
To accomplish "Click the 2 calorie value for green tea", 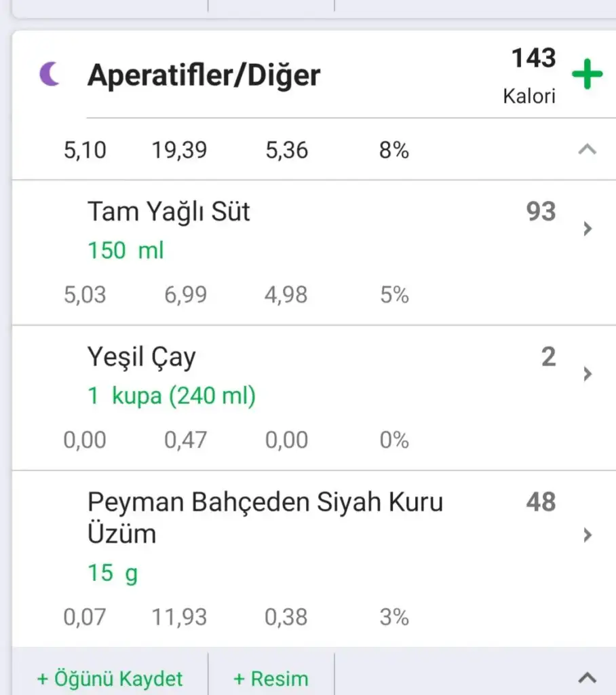I will coord(548,357).
